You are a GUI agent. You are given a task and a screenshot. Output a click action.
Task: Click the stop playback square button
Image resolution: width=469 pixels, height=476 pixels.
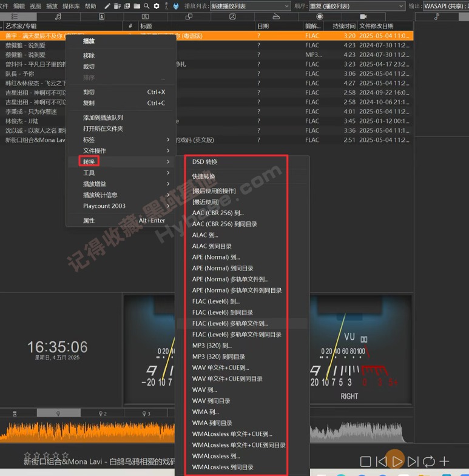[x=366, y=461]
